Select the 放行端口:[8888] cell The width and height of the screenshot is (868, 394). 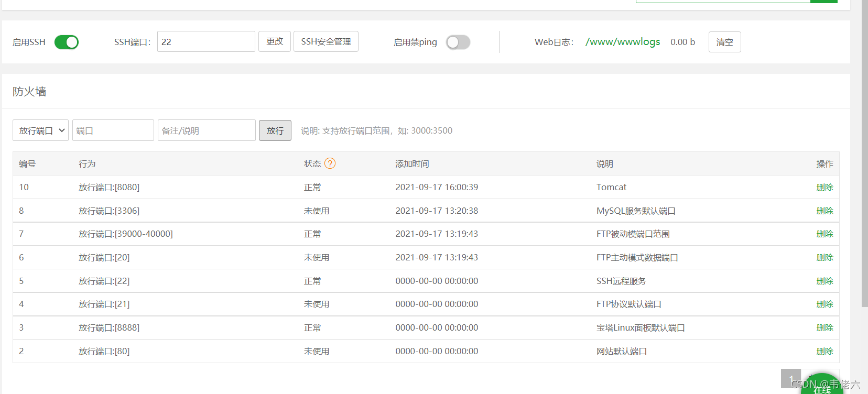109,327
